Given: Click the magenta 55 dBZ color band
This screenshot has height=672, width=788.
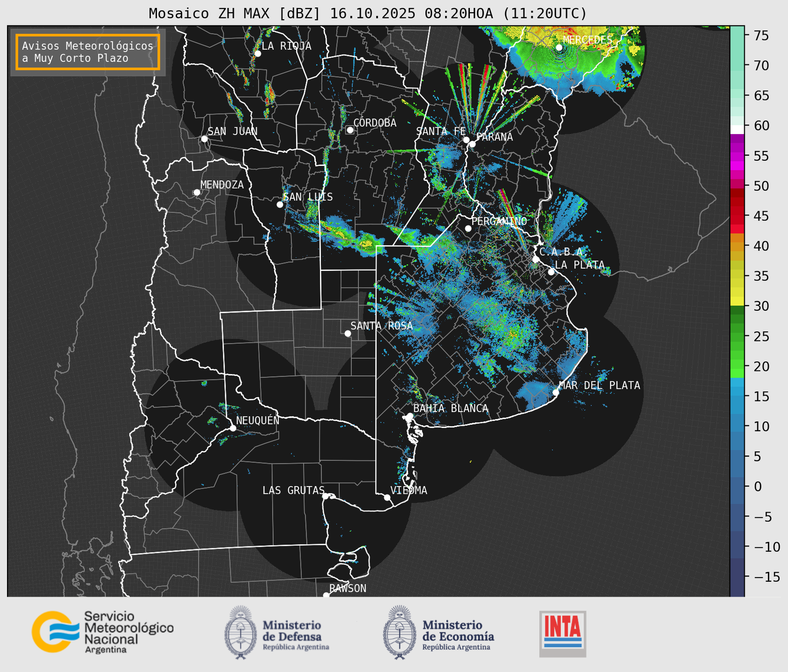Looking at the screenshot, I should click(x=737, y=156).
